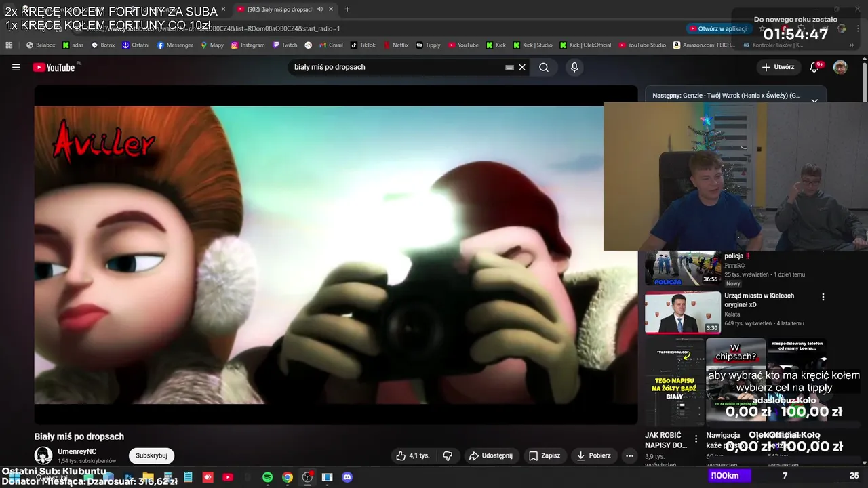Screen dimensions: 868x488
Task: Download the video with Pobierz
Action: pos(594,455)
